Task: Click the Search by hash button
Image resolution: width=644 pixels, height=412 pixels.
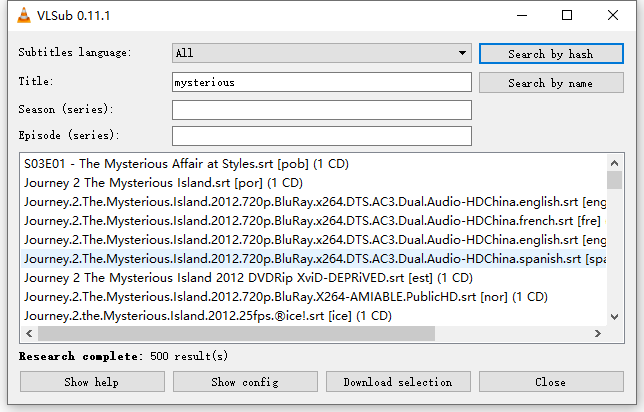Action: (x=551, y=54)
